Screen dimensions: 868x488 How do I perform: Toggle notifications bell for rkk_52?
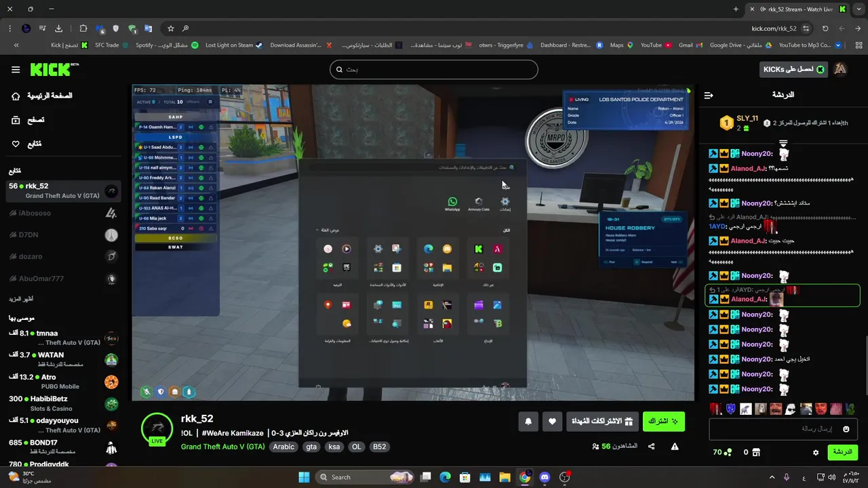pyautogui.click(x=528, y=422)
